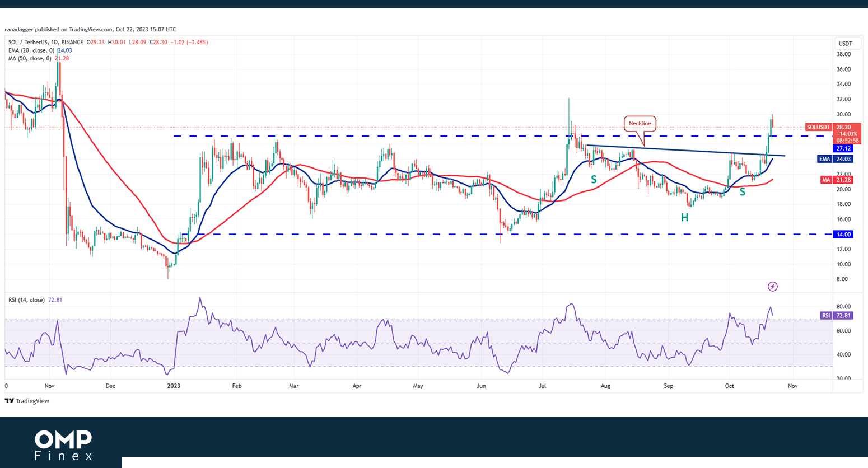Click the 10.00 price axis label

[x=843, y=264]
